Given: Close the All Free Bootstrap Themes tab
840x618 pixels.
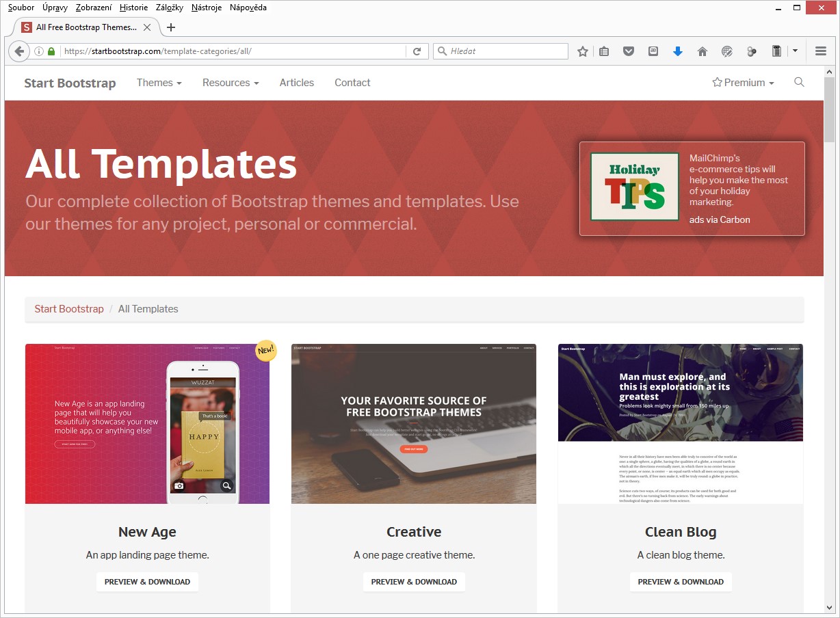Looking at the screenshot, I should pyautogui.click(x=147, y=27).
